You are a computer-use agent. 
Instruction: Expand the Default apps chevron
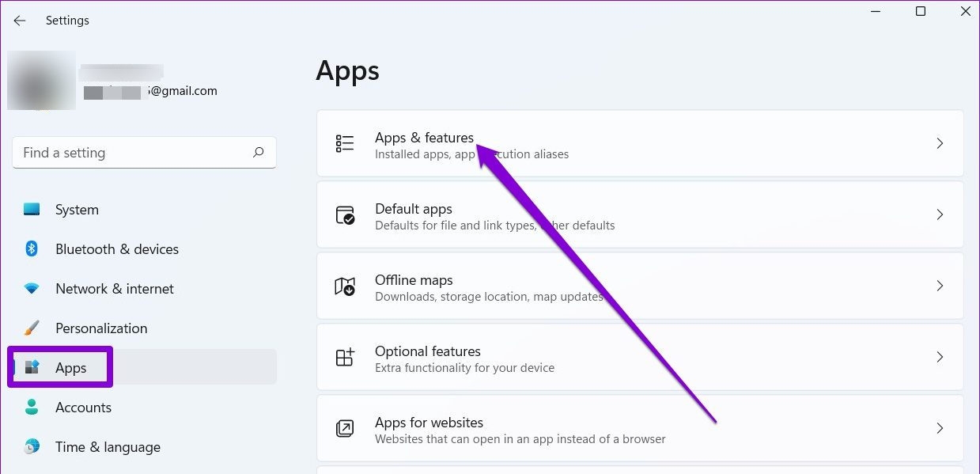pyautogui.click(x=940, y=214)
